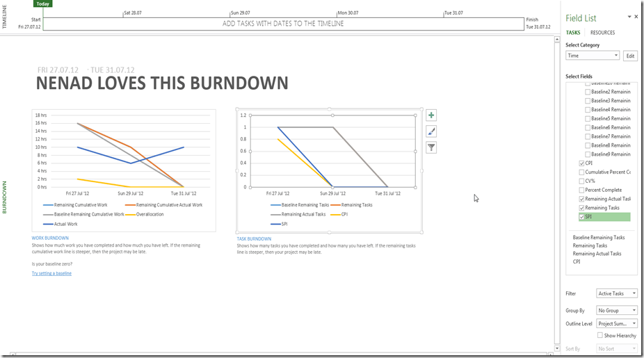This screenshot has height=358, width=644.
Task: Click the Edit button beside category
Action: (629, 56)
